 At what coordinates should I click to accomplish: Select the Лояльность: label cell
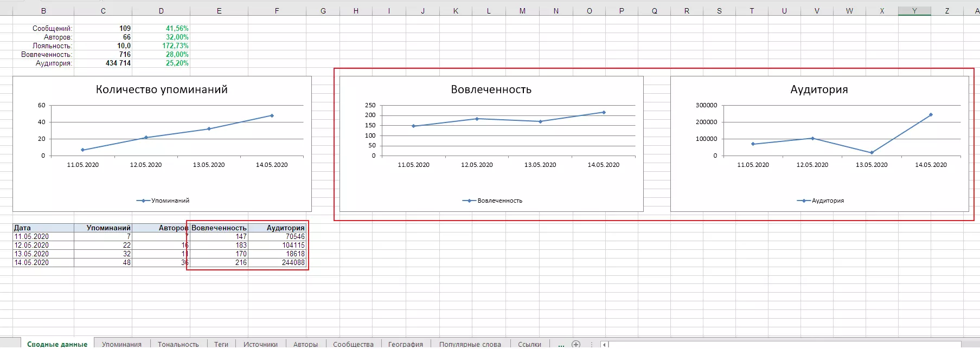click(43, 46)
